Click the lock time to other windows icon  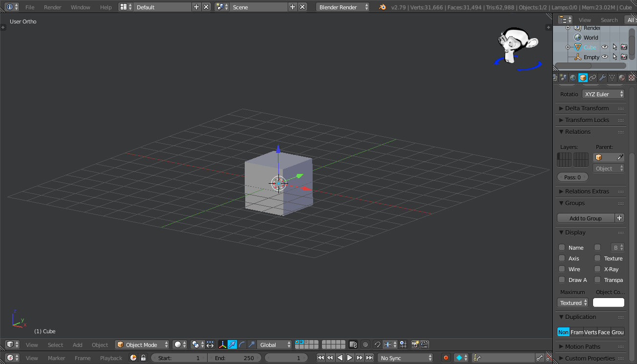[143, 358]
